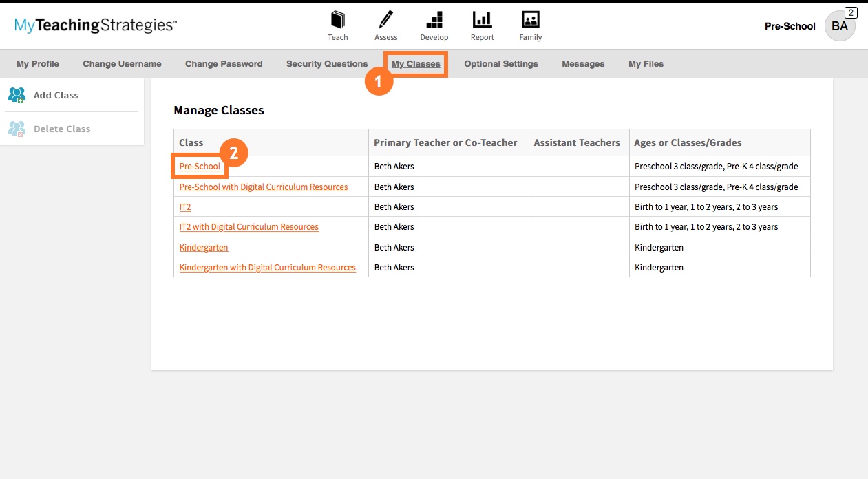Screen dimensions: 868x479
Task: Open the Change Username tab
Action: click(122, 63)
